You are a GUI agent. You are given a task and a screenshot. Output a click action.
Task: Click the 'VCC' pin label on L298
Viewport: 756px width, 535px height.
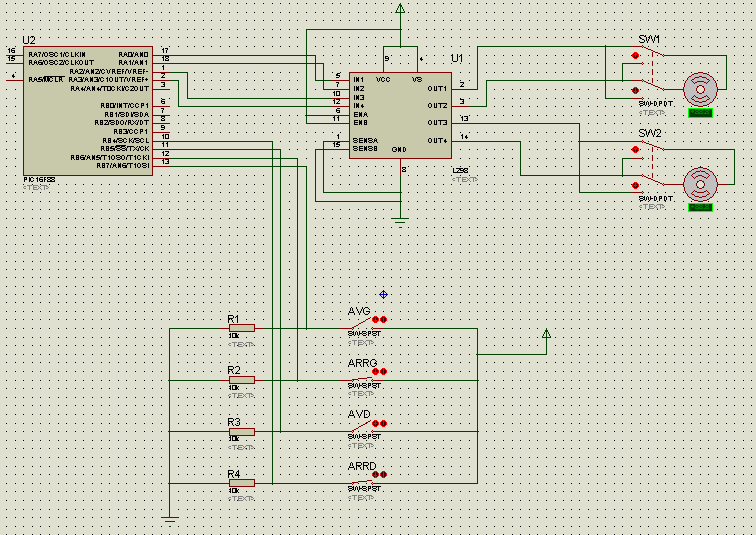(383, 79)
